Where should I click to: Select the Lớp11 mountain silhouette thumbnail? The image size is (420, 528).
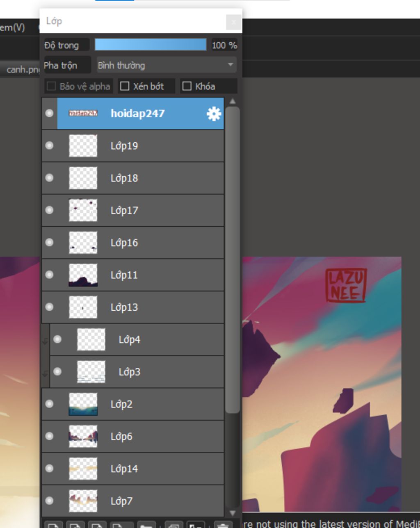(83, 275)
